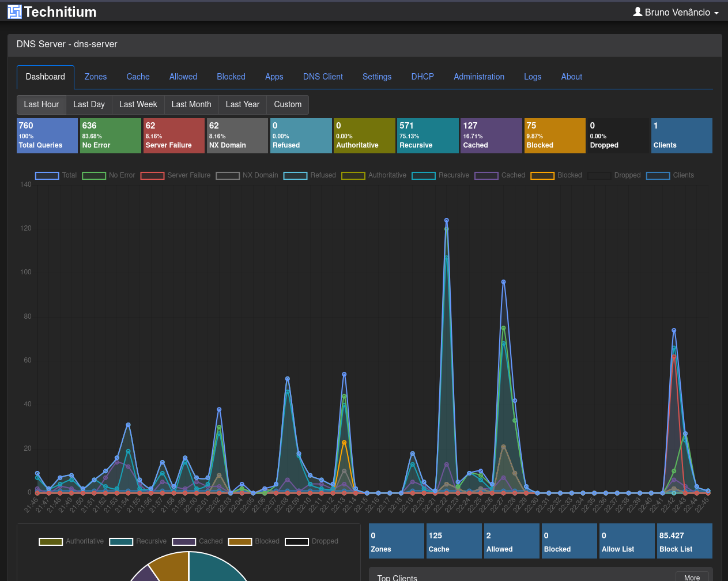Open the Apps tab
The height and width of the screenshot is (581, 728).
click(x=274, y=77)
